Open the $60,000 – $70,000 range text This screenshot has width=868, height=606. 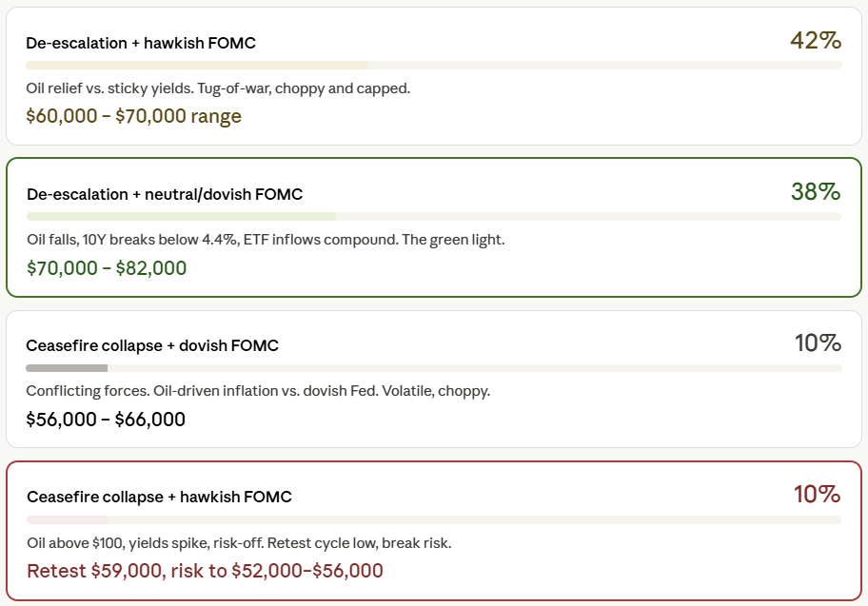[x=133, y=116]
